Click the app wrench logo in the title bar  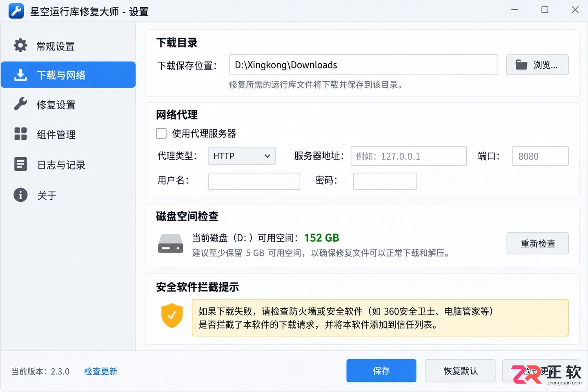click(16, 11)
